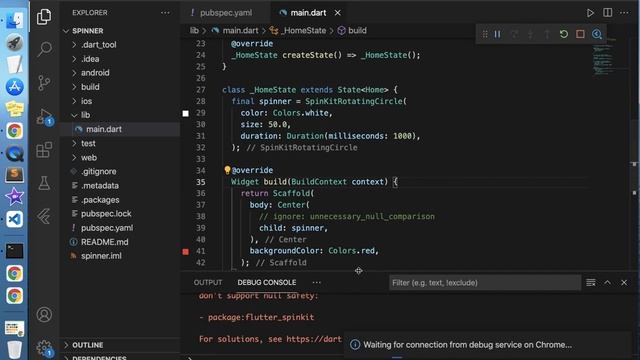The width and height of the screenshot is (640, 360).
Task: Open App Store from the Dock
Action: pyautogui.click(x=14, y=87)
